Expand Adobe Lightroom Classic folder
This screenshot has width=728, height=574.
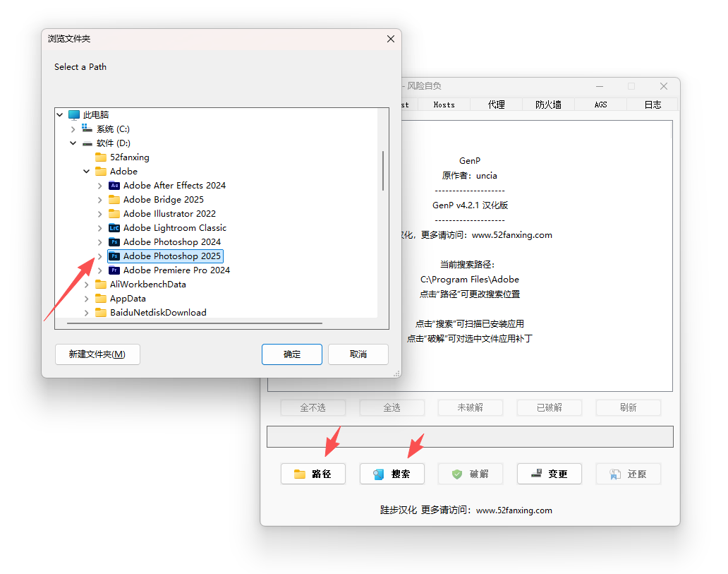coord(100,228)
